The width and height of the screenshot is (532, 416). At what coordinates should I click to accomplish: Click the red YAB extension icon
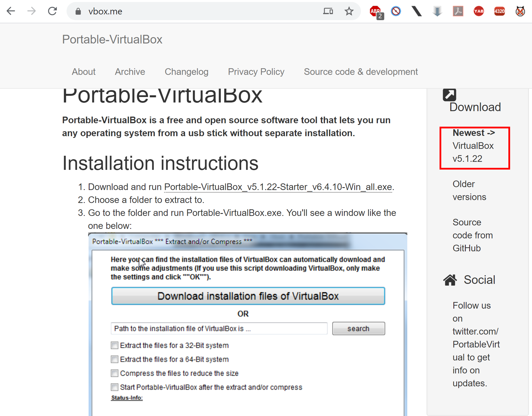tap(479, 11)
